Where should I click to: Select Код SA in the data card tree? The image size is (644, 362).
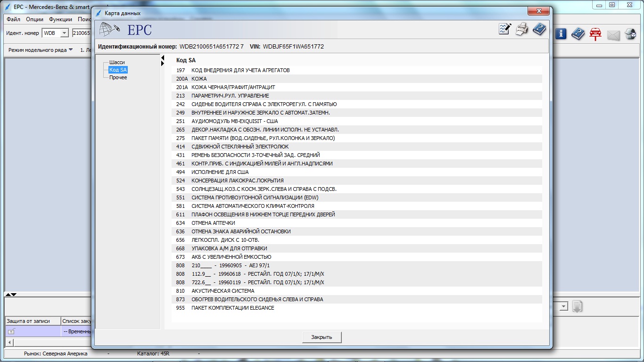coord(118,70)
